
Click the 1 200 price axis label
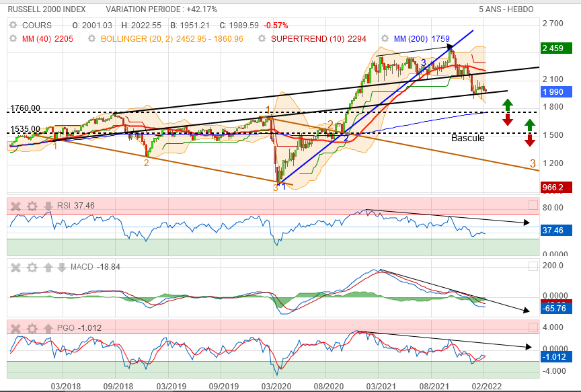[553, 163]
